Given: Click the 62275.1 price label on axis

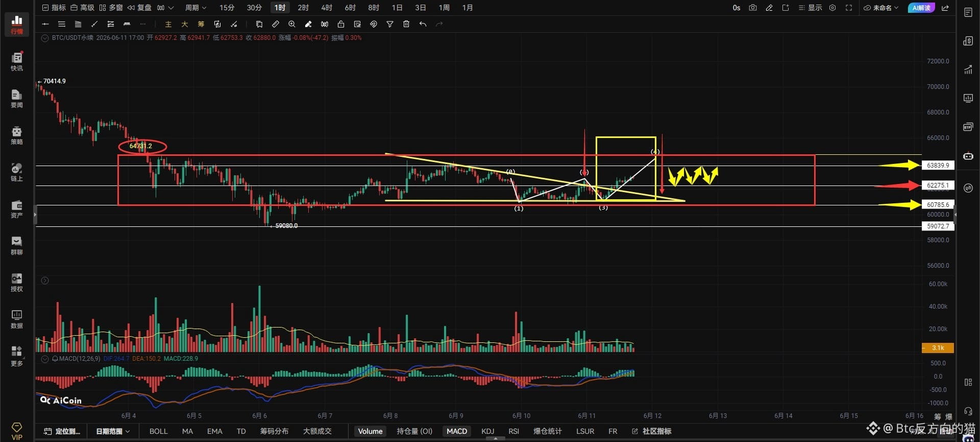Looking at the screenshot, I should click(x=938, y=185).
